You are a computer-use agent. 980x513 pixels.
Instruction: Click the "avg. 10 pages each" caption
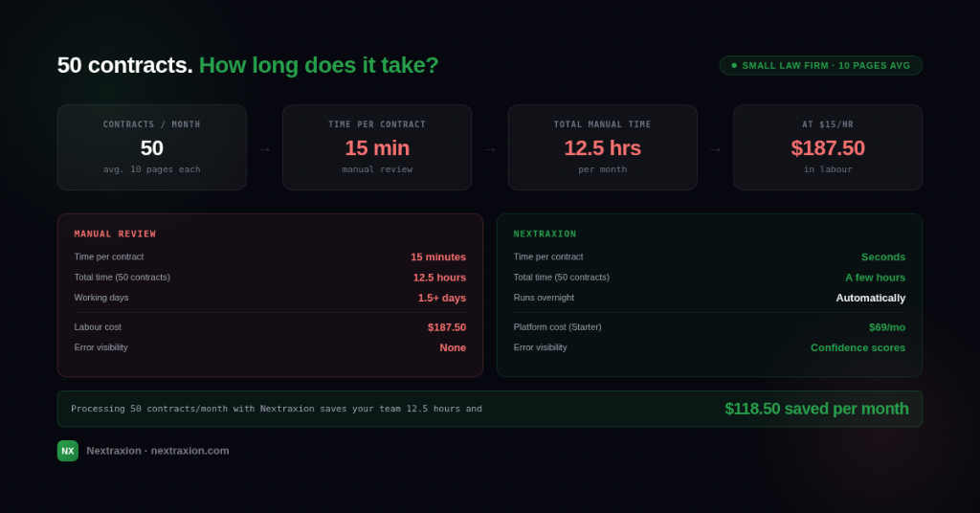click(152, 169)
